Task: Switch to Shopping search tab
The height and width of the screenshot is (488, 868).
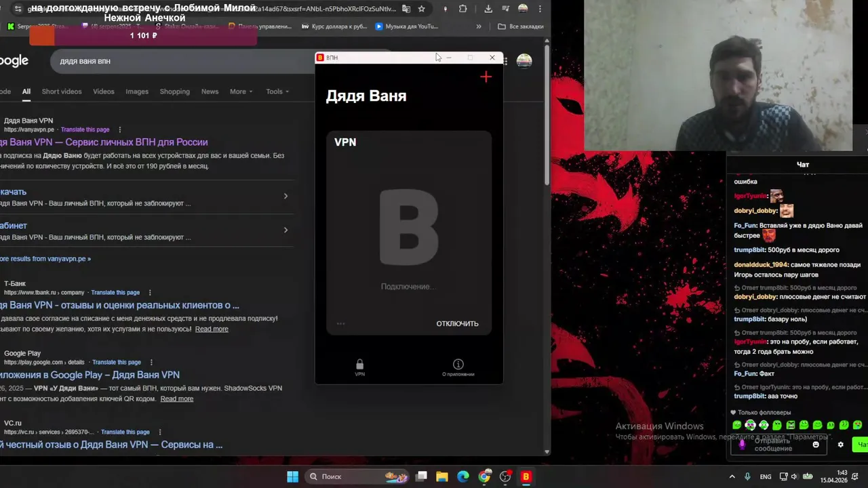Action: coord(175,91)
